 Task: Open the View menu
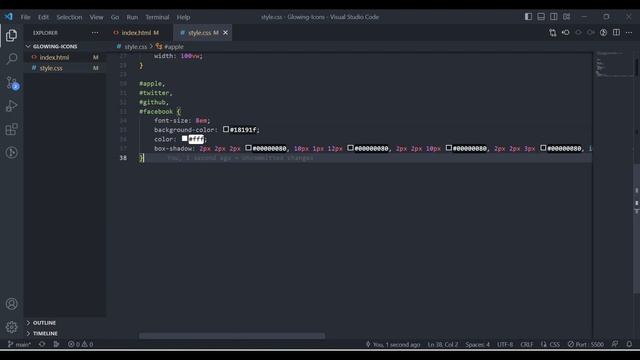(x=96, y=17)
